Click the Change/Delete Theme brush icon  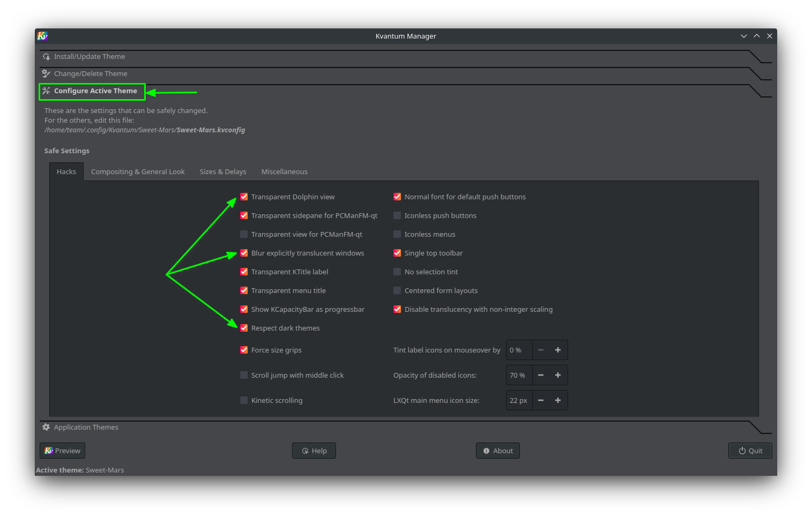pos(46,73)
